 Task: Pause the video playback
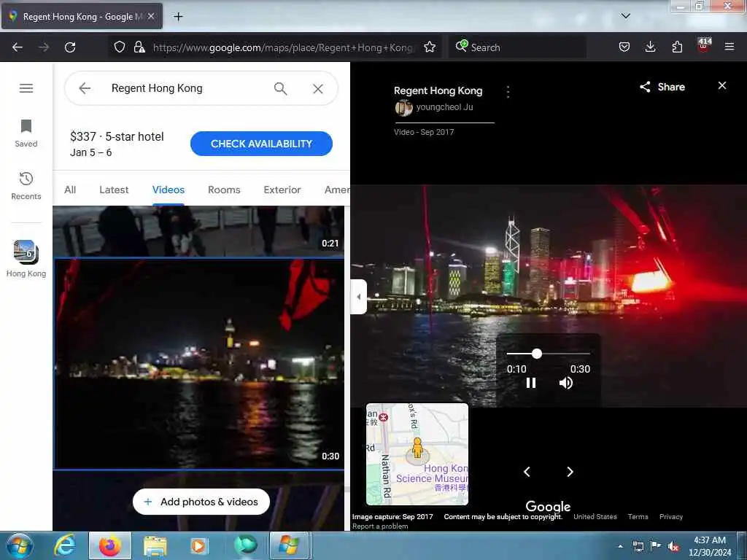[x=531, y=383]
